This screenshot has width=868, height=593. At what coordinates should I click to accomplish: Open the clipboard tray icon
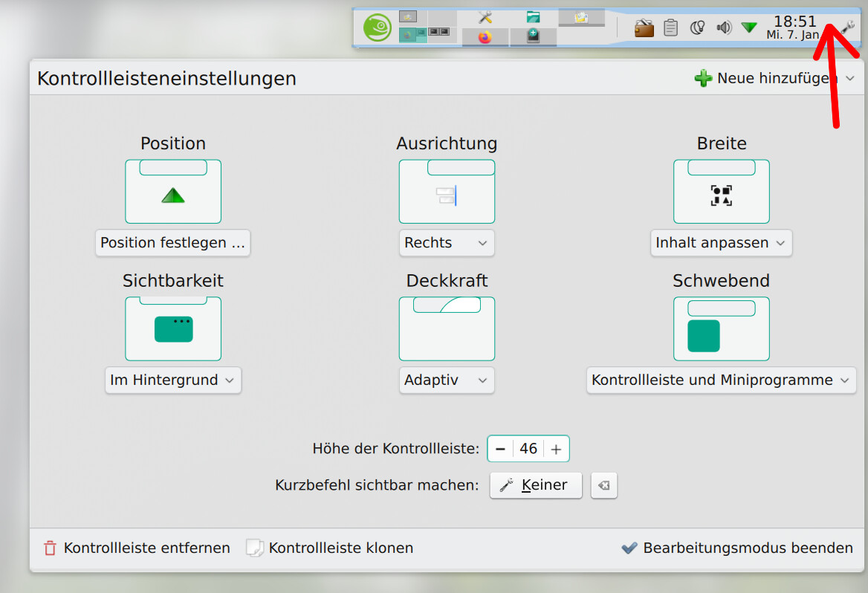(670, 28)
